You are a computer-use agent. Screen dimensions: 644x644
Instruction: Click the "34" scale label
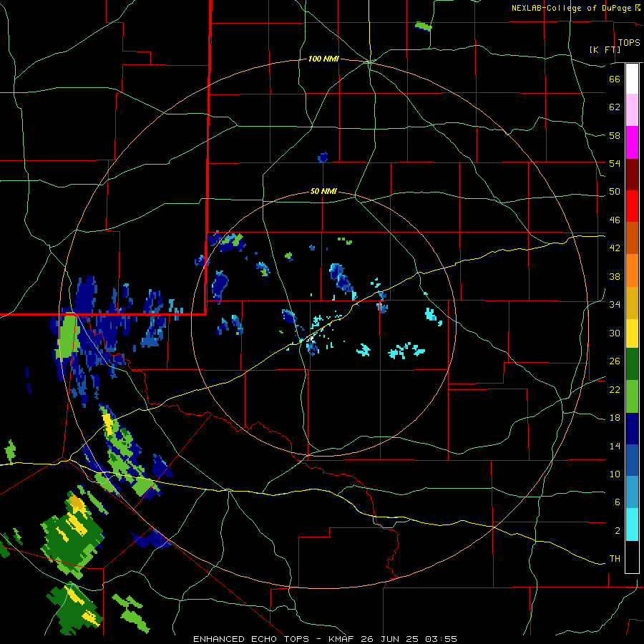(x=615, y=305)
